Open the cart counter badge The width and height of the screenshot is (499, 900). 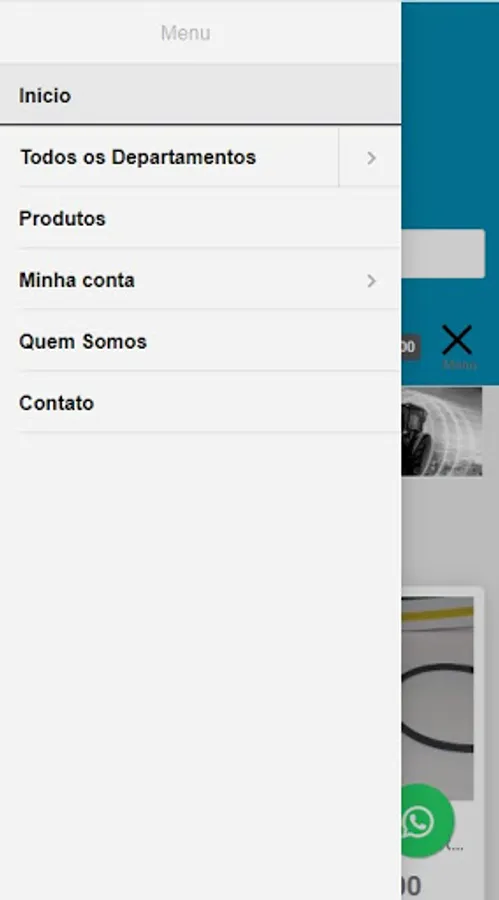click(410, 347)
